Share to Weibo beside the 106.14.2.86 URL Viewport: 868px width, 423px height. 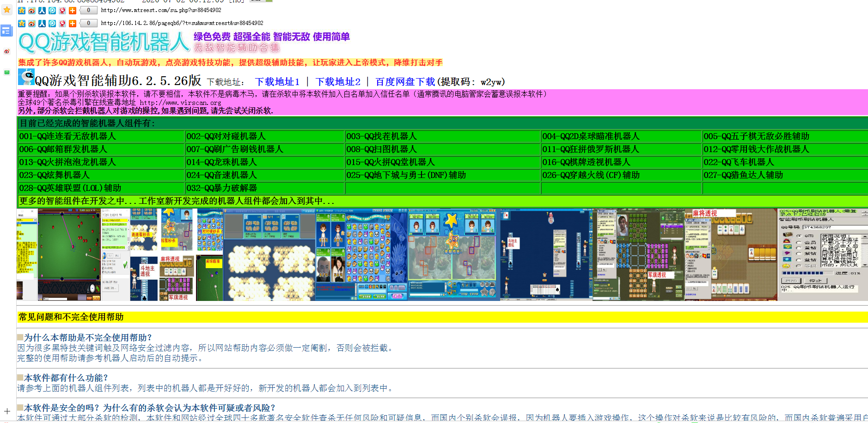click(x=32, y=24)
